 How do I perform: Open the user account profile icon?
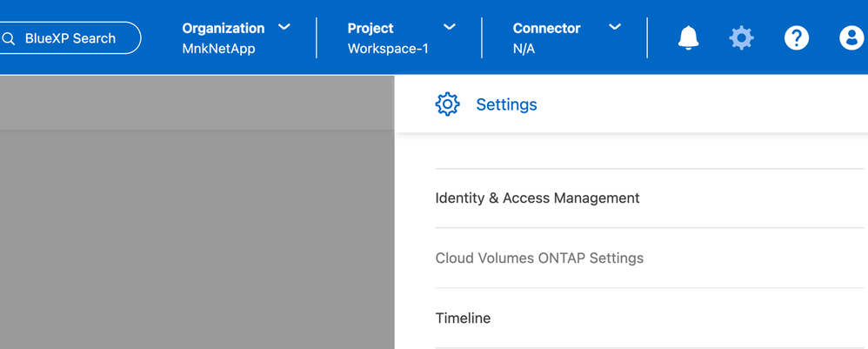(850, 37)
